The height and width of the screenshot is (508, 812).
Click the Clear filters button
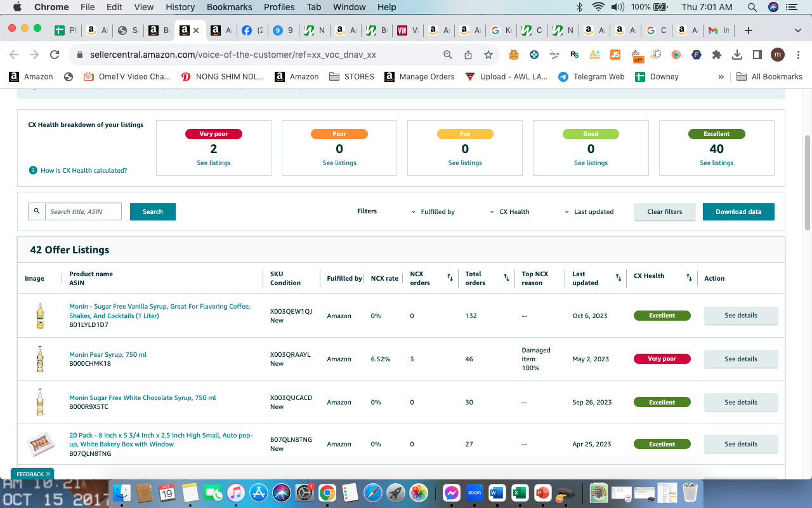665,211
